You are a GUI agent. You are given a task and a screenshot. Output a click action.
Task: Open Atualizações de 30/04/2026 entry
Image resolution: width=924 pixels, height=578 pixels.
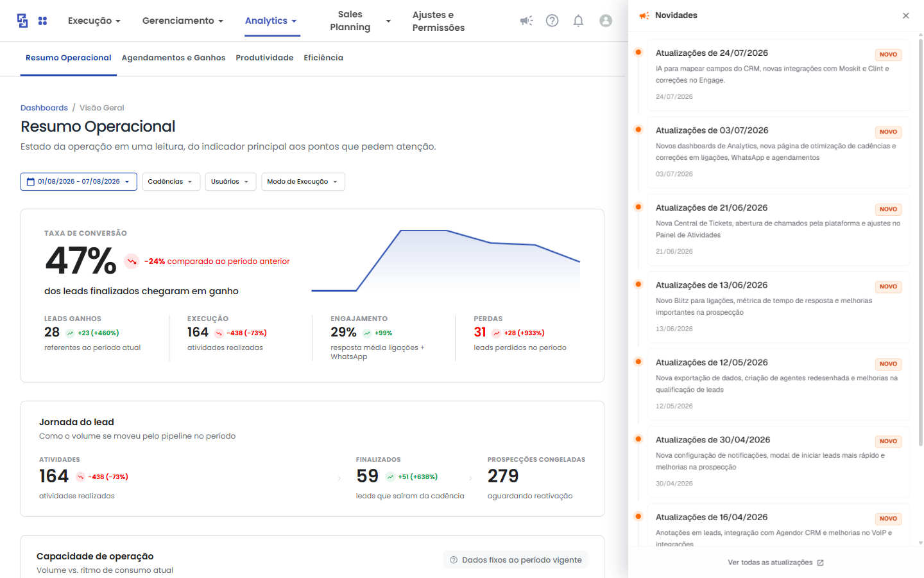[x=779, y=462]
